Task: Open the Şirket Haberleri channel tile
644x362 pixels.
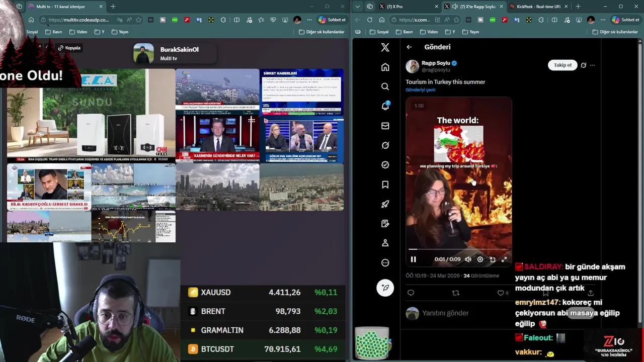Action: [302, 92]
